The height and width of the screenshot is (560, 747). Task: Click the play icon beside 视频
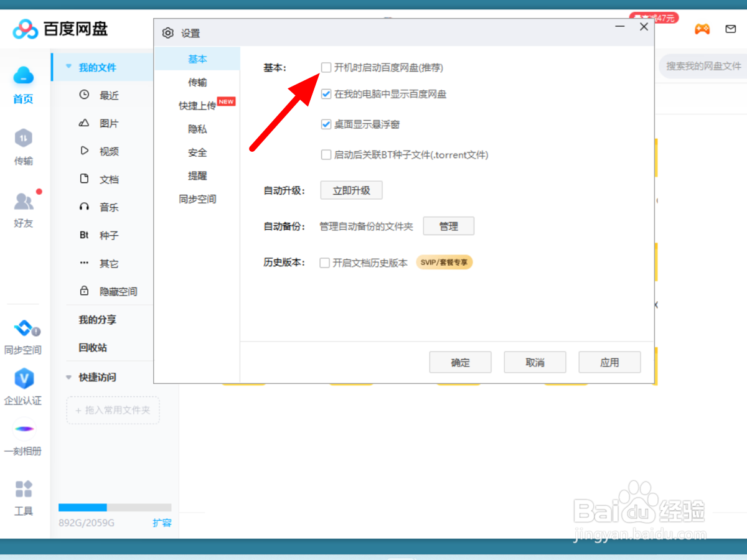(84, 151)
